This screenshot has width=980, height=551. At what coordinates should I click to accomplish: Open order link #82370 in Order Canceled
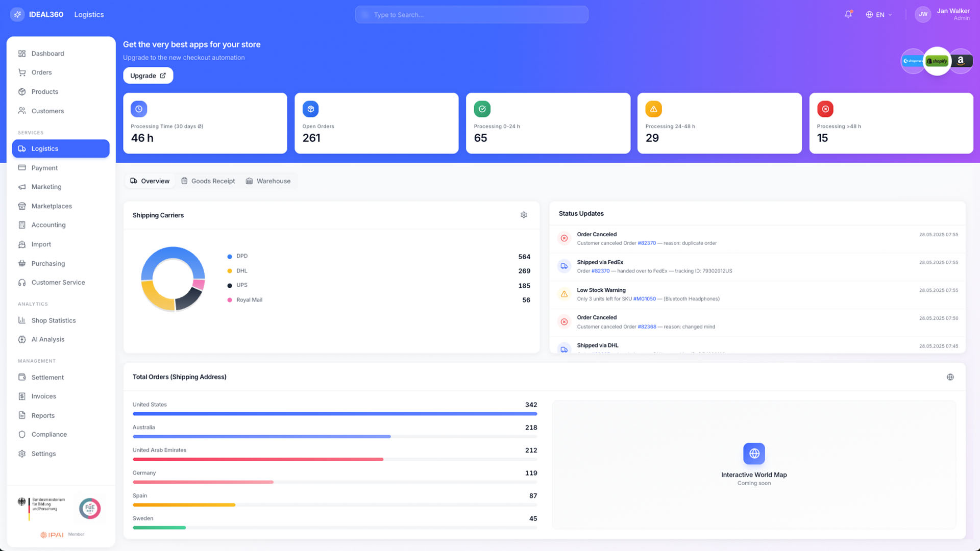647,243
